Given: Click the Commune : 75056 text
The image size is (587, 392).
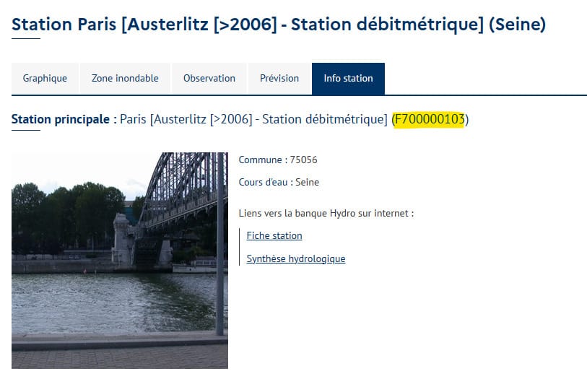Looking at the screenshot, I should coord(278,160).
